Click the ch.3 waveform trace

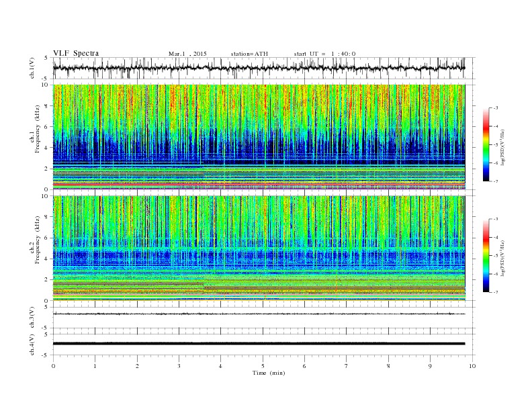pyautogui.click(x=259, y=314)
